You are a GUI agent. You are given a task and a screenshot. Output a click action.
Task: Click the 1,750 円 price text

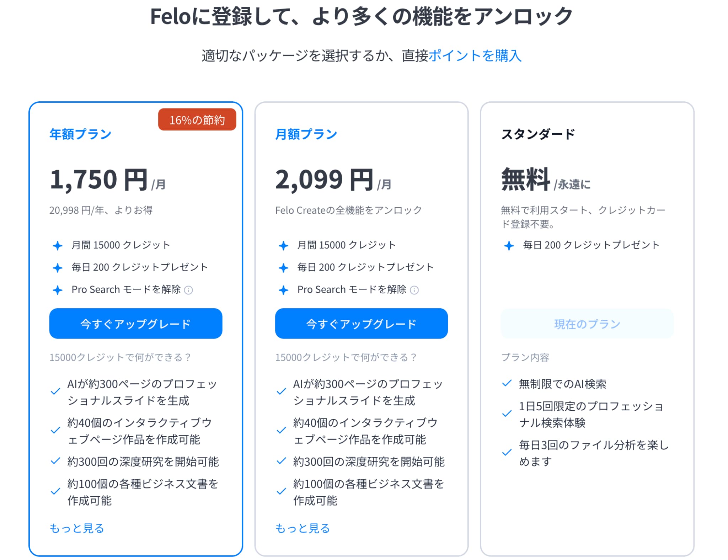coord(98,179)
